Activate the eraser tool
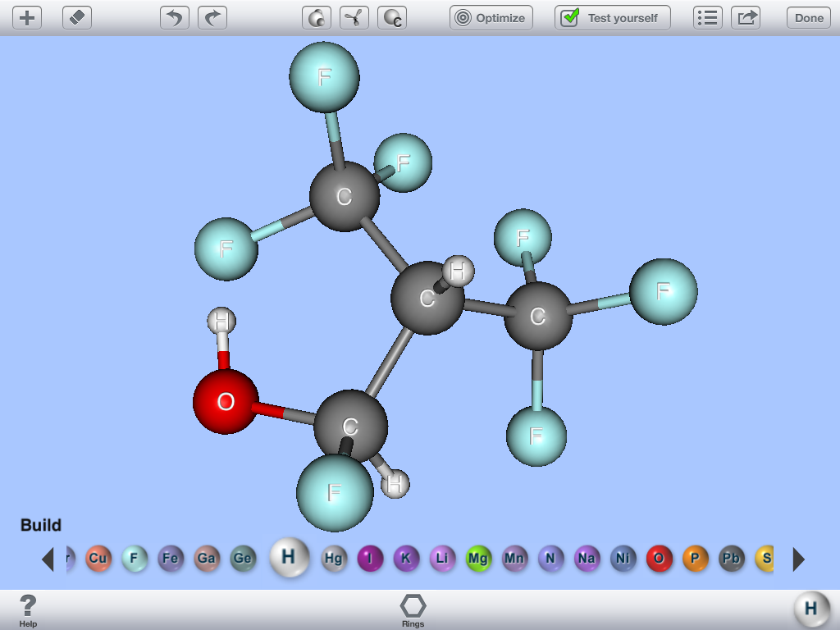Screen dimensions: 840x630 [77, 17]
